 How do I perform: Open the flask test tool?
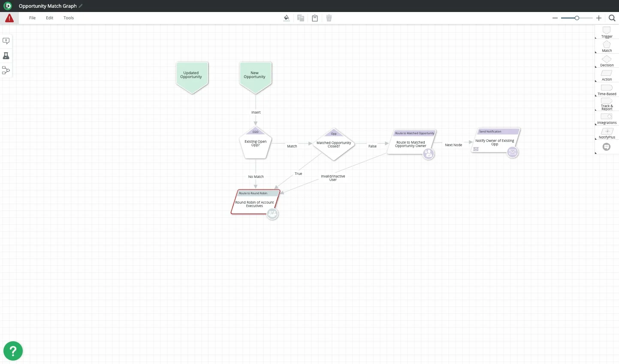(6, 56)
